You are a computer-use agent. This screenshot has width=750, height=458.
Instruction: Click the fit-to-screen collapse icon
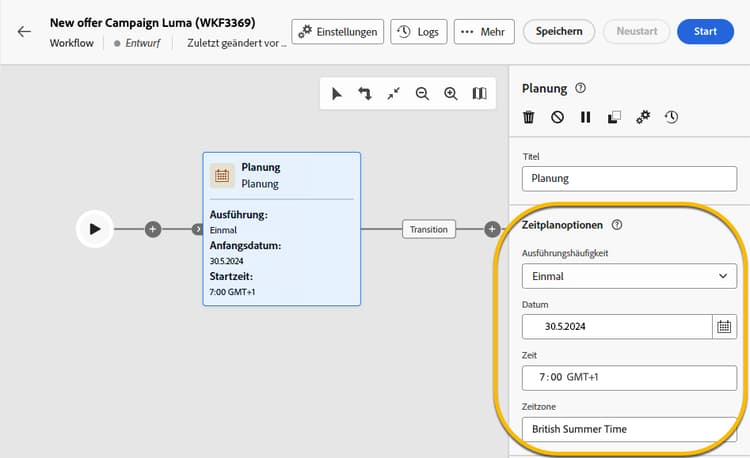394,93
